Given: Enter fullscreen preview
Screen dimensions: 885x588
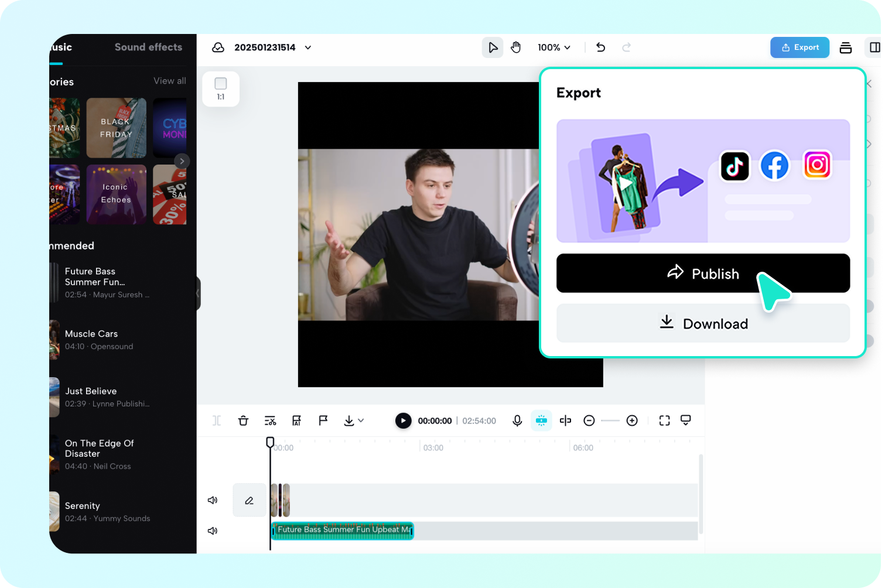Looking at the screenshot, I should pos(664,421).
